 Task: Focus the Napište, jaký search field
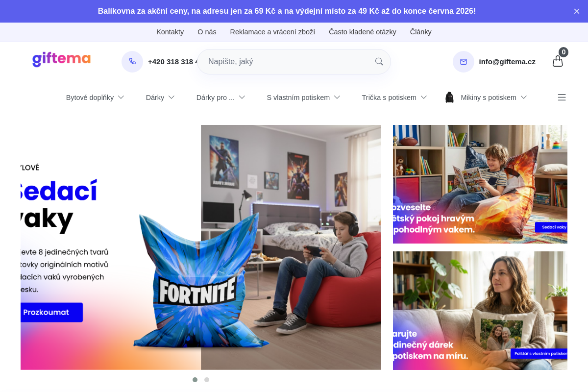(x=287, y=62)
